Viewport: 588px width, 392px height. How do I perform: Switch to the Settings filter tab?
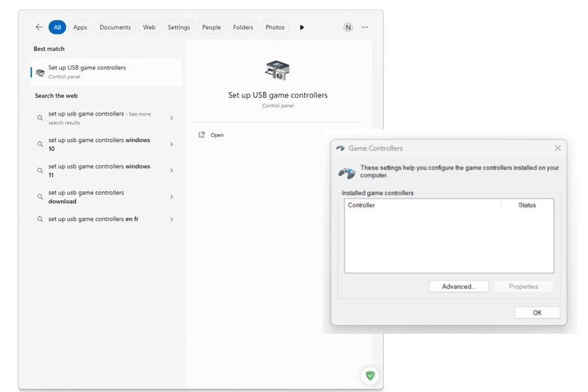pyautogui.click(x=179, y=27)
